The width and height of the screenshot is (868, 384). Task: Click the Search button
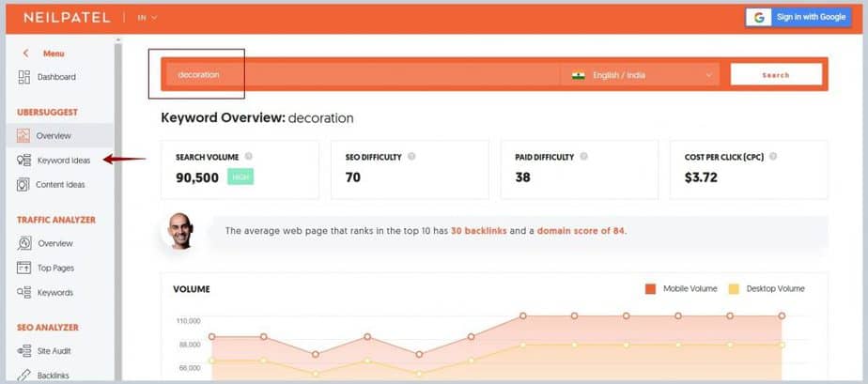pyautogui.click(x=776, y=75)
